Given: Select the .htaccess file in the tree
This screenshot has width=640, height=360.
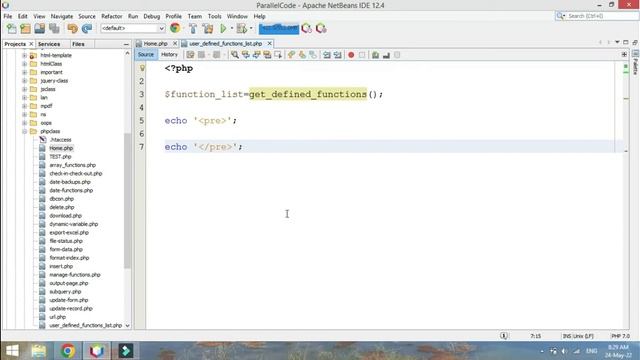Looking at the screenshot, I should click(60, 140).
